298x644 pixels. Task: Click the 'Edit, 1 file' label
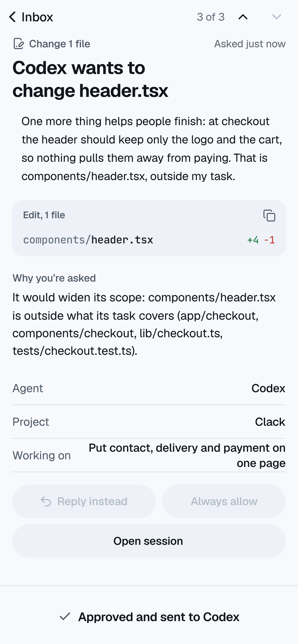point(44,215)
